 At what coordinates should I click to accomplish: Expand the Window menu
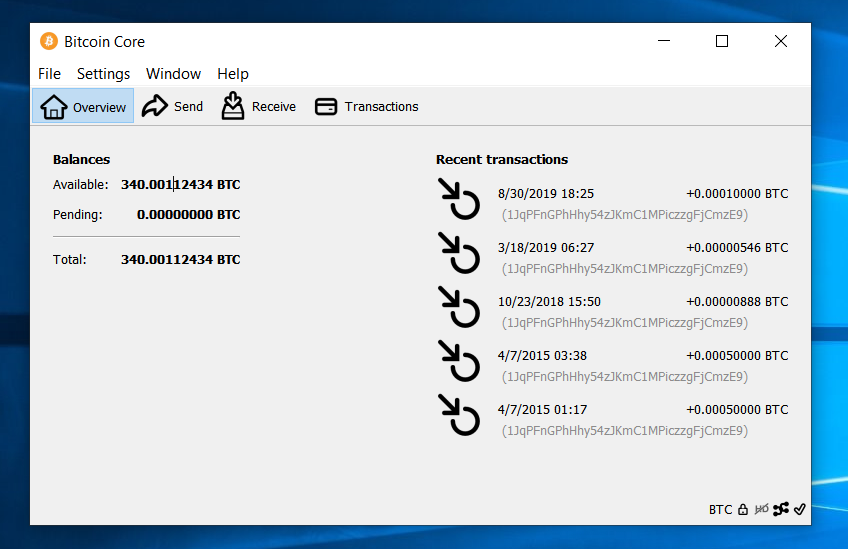coord(173,74)
